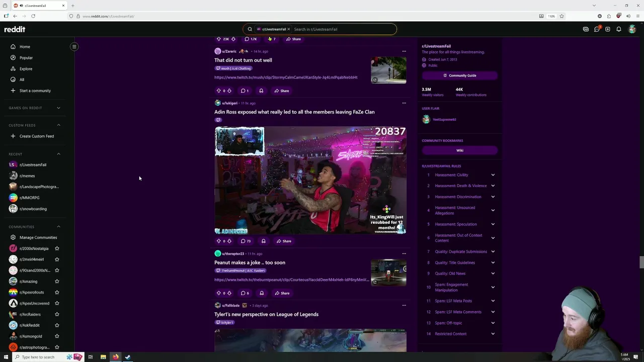Open user avatar menu in header
The height and width of the screenshot is (362, 644).
click(x=632, y=29)
